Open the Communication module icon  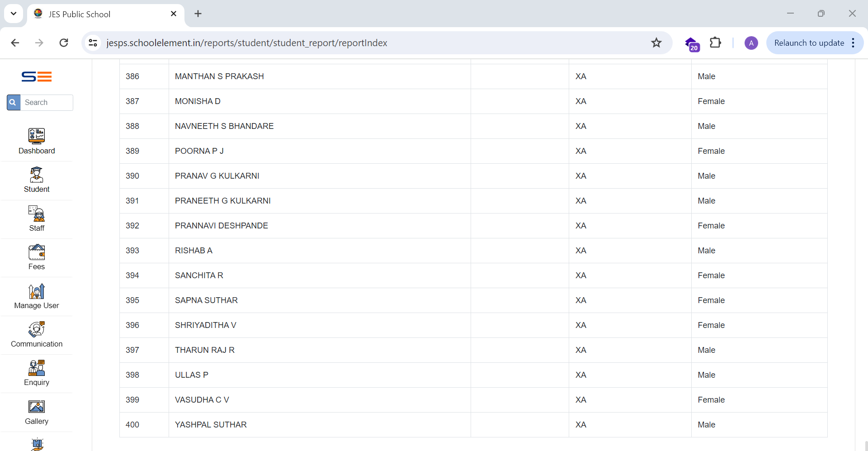click(37, 329)
